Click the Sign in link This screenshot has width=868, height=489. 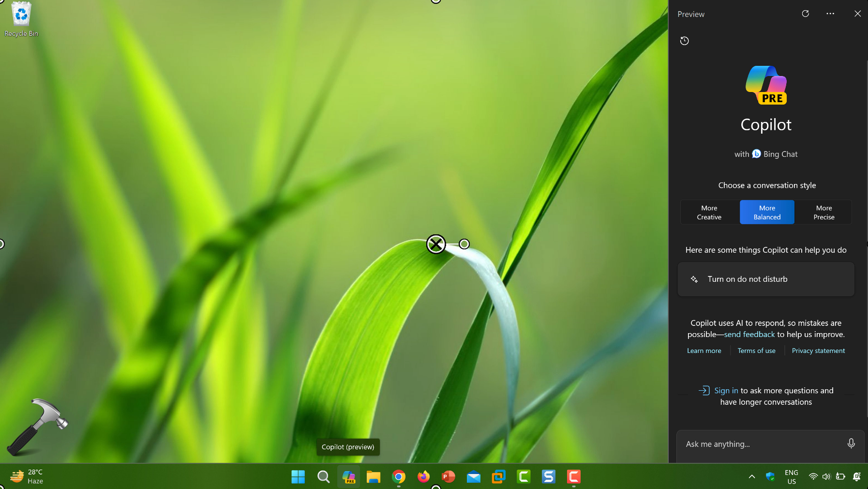pyautogui.click(x=726, y=391)
